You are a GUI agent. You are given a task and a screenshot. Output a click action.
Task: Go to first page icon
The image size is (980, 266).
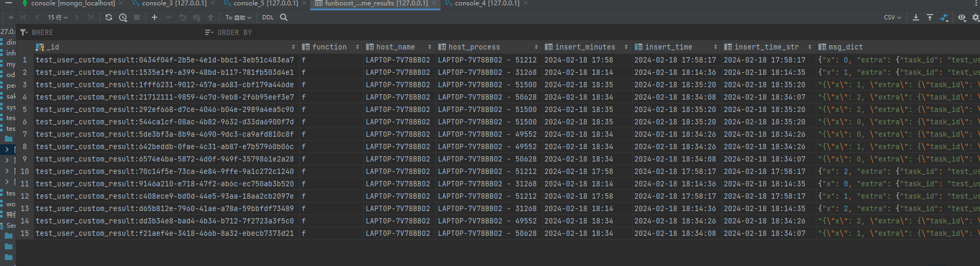point(24,17)
